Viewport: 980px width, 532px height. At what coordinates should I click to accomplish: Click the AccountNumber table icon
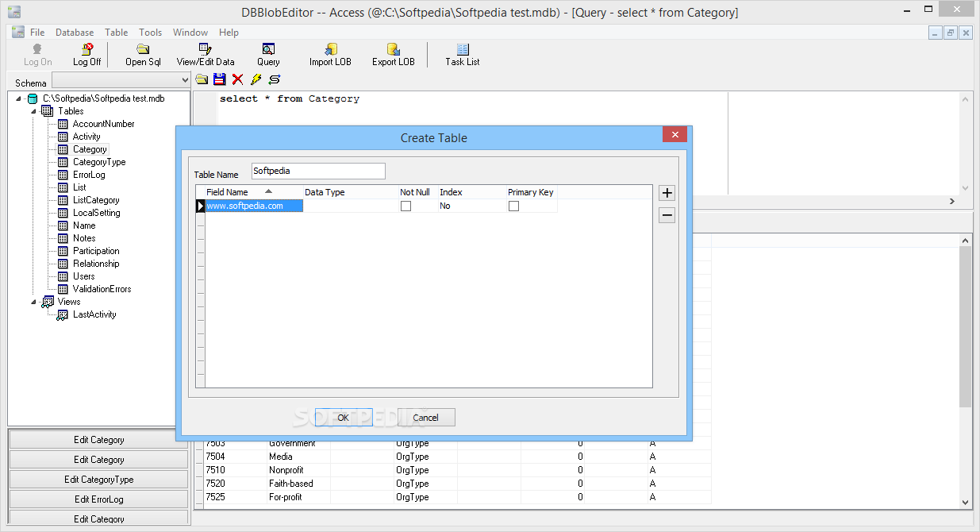(x=63, y=124)
